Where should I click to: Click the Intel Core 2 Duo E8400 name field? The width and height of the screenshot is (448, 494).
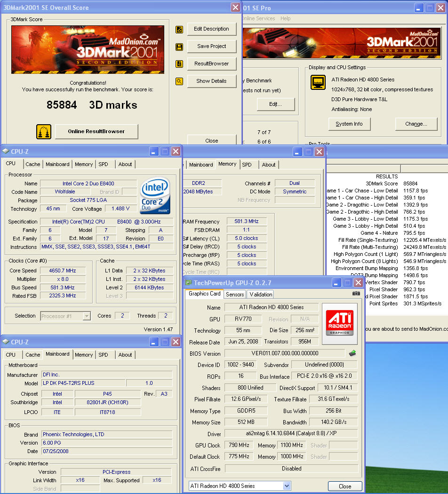pos(88,183)
